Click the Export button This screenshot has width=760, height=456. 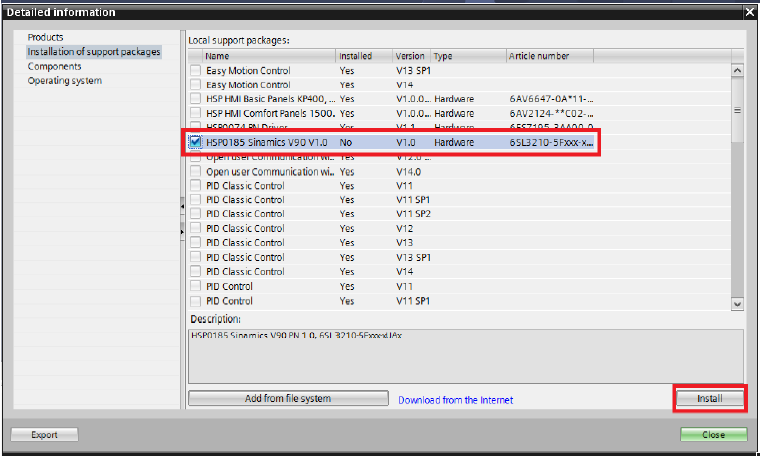point(44,435)
